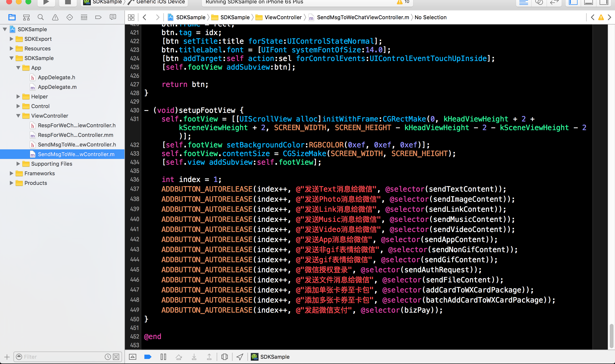Toggle breakpoints activation in debug bar
This screenshot has height=364, width=615.
point(148,357)
